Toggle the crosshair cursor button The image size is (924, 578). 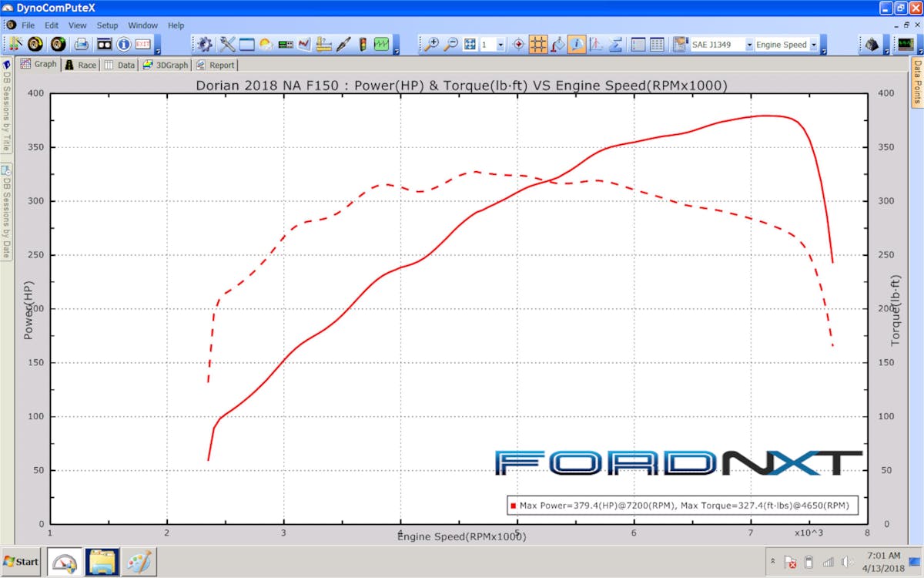pyautogui.click(x=519, y=44)
